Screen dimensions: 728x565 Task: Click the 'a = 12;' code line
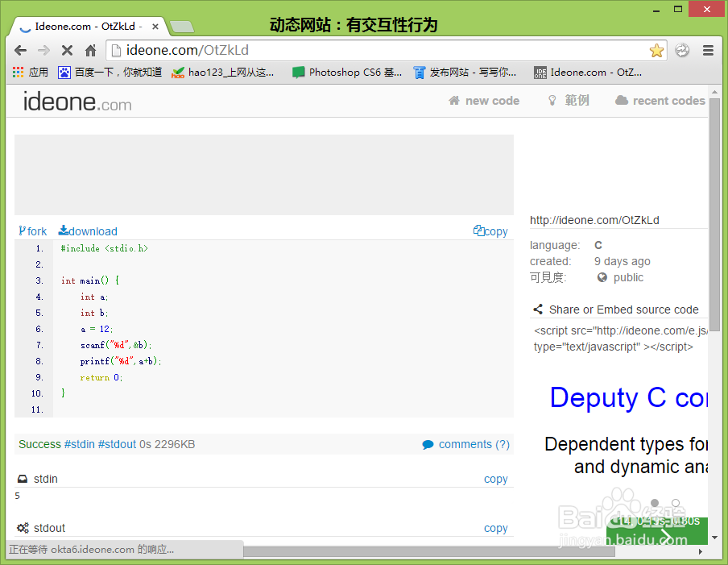pyautogui.click(x=97, y=329)
